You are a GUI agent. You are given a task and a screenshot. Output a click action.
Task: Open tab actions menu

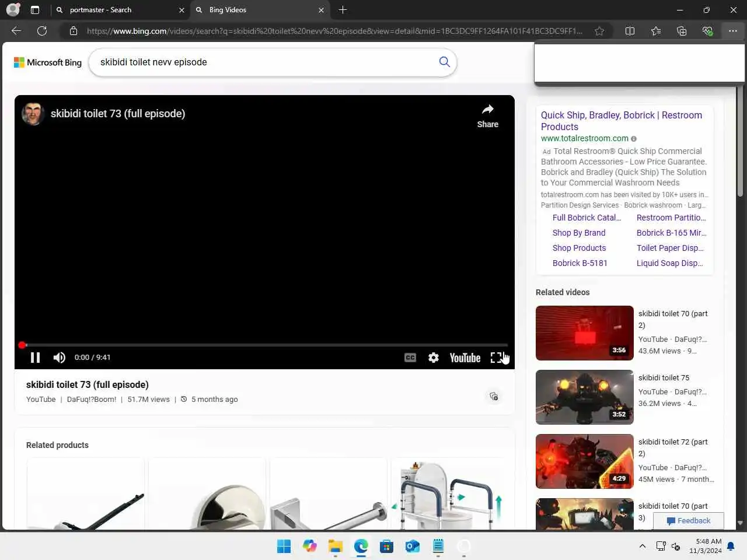point(35,10)
